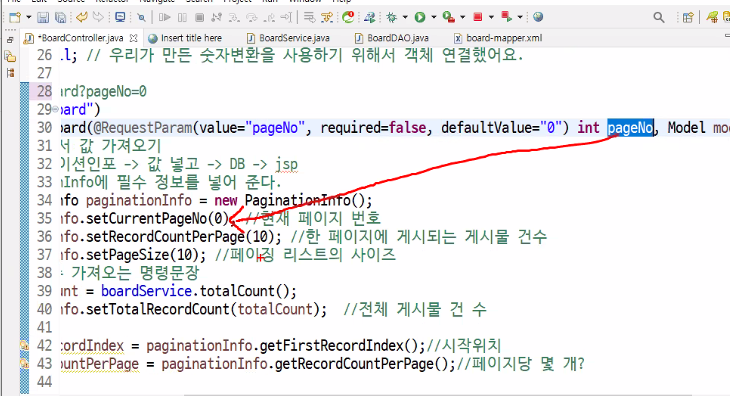Open the Package Explorer sidebar icon
This screenshot has height=396, width=730.
10,56
